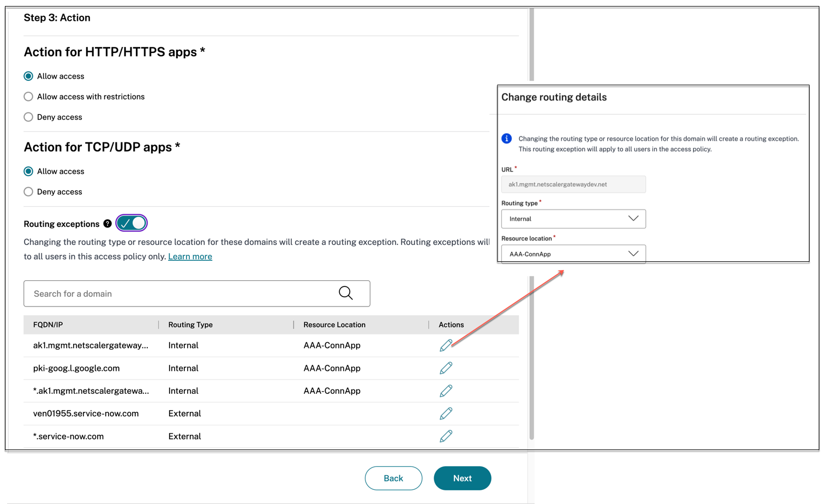Screen dimensions: 821x504
Task: Click the vertical scrollbar beside the domain table
Action: (531, 357)
